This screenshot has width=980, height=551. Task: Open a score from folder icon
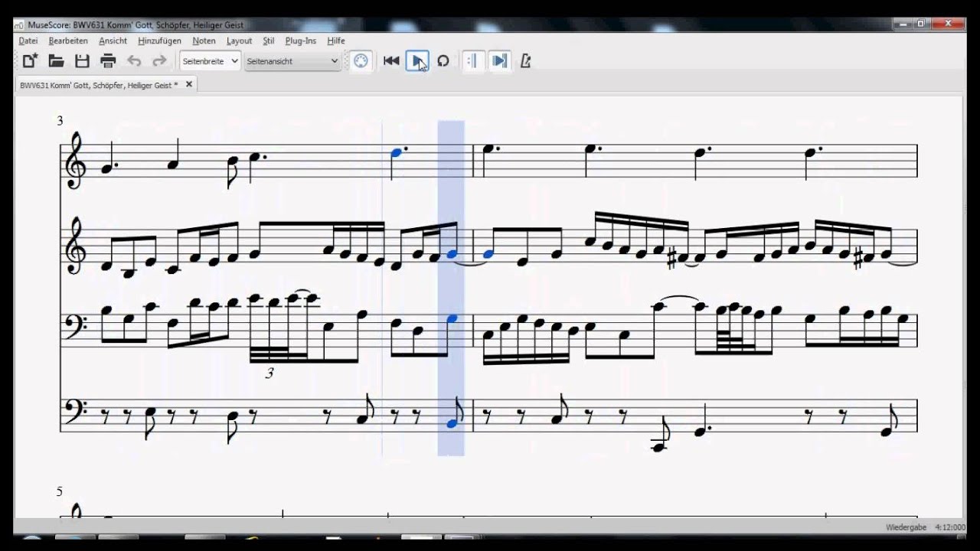[x=56, y=61]
